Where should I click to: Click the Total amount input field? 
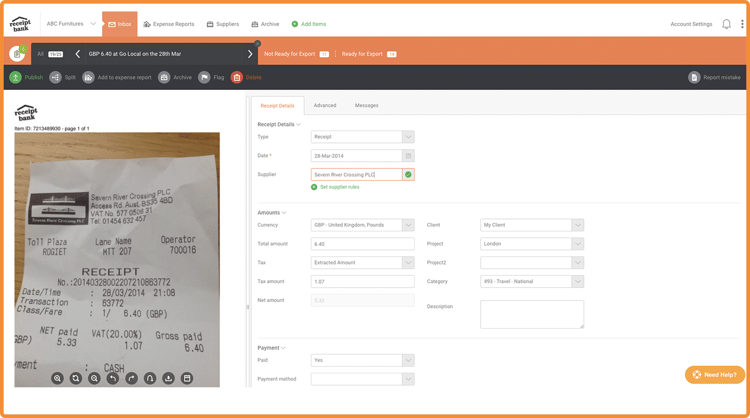[x=362, y=244]
